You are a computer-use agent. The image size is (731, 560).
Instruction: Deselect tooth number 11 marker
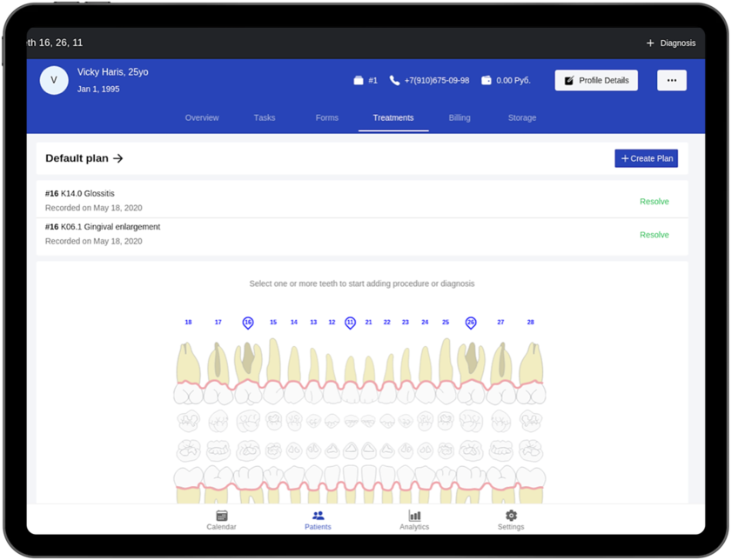[350, 323]
